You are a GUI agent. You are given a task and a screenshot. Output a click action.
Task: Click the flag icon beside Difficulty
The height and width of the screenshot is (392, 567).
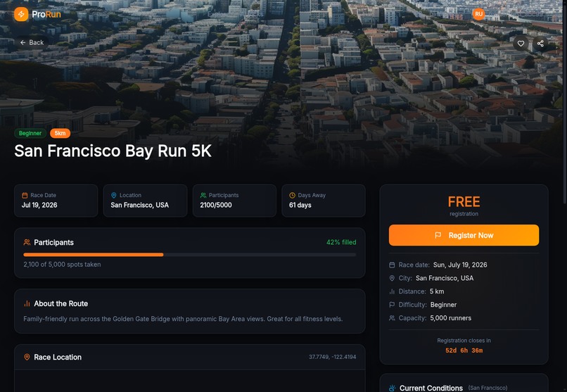(x=392, y=305)
